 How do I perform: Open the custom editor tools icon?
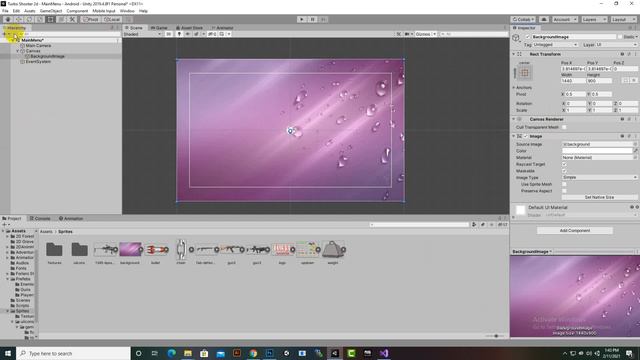[x=72, y=19]
